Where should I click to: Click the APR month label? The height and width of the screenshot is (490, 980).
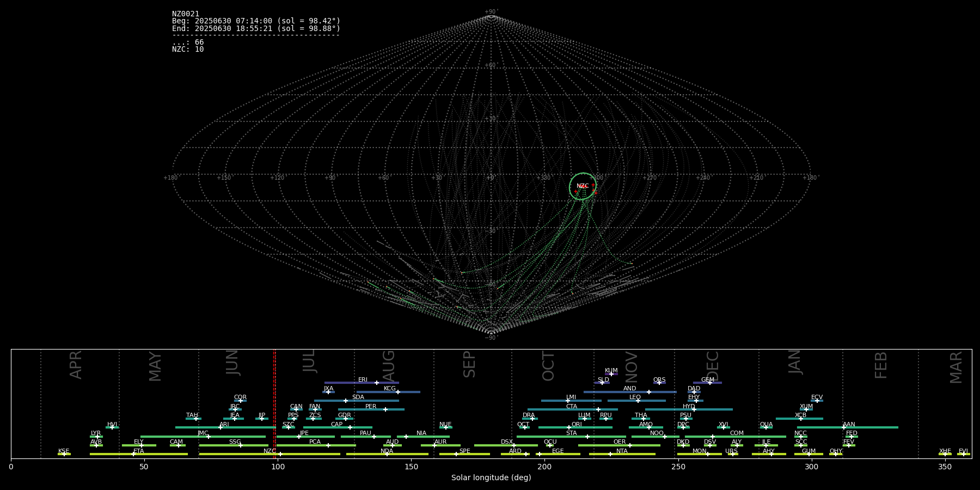[x=76, y=364]
